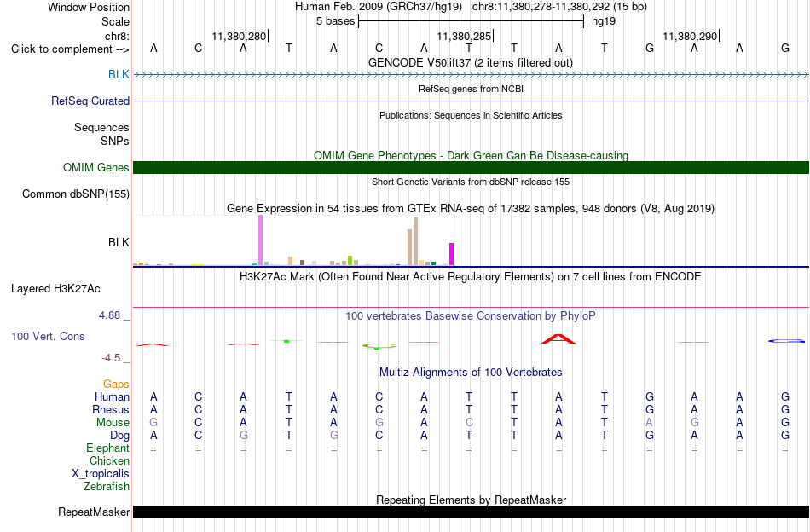Click the hg19 label beside the scale bar

coord(604,21)
